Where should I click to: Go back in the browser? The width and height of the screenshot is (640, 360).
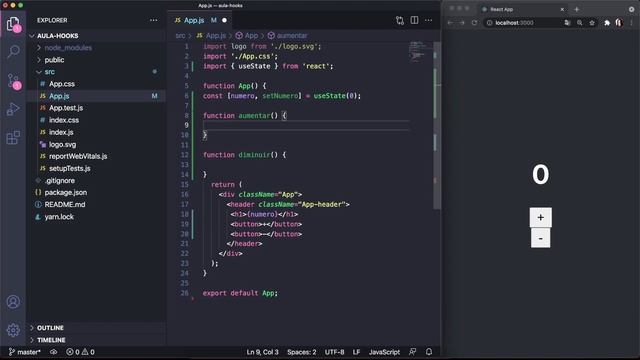point(450,23)
